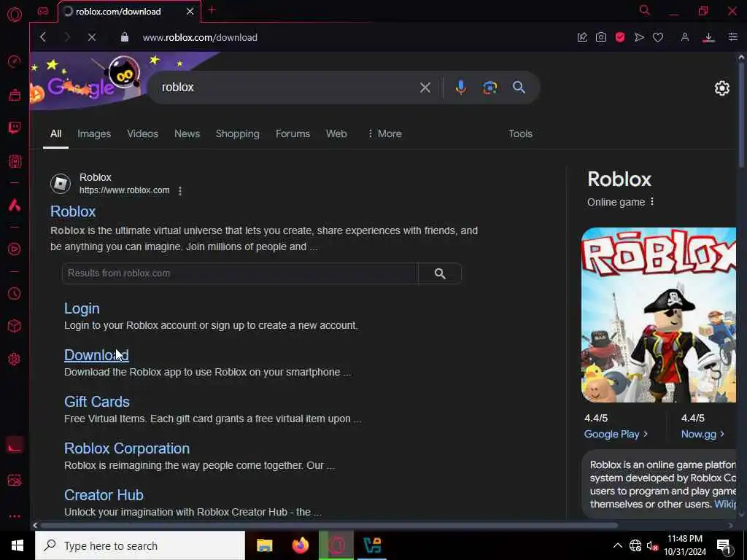Open Windows Start menu
Image resolution: width=747 pixels, height=560 pixels.
18,545
